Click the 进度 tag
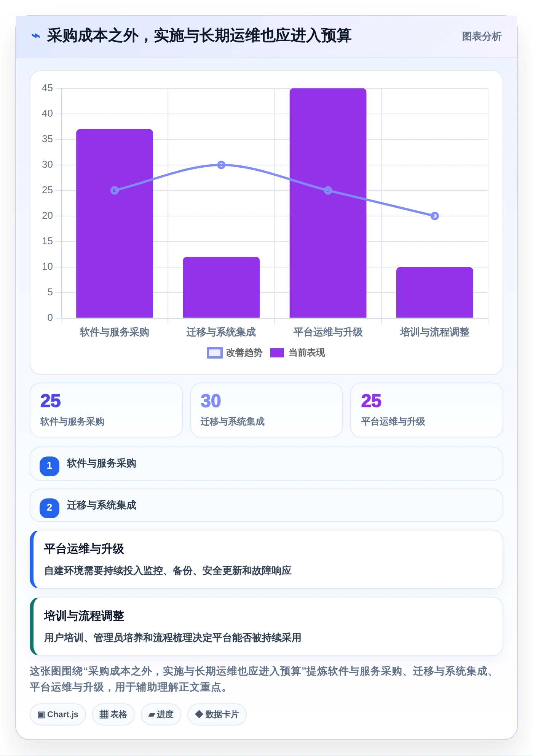 coord(161,714)
